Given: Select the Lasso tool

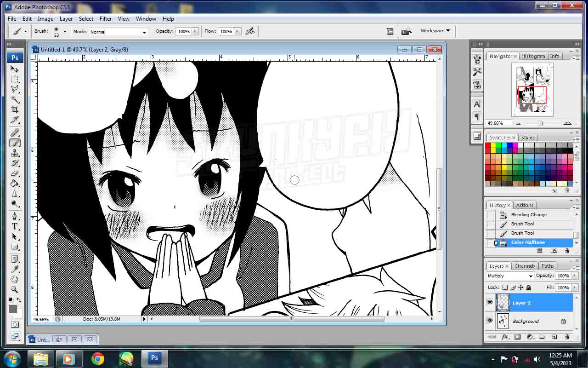Looking at the screenshot, I should coord(15,89).
